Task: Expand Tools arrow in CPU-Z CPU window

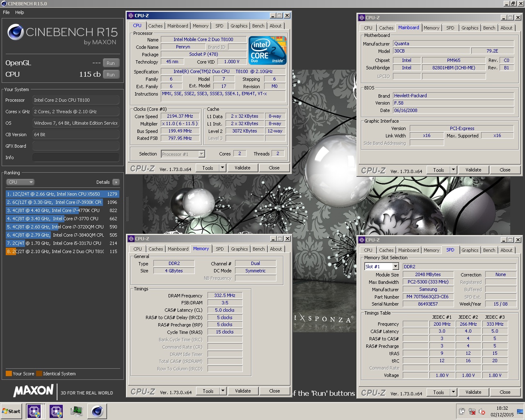Action: coord(222,168)
